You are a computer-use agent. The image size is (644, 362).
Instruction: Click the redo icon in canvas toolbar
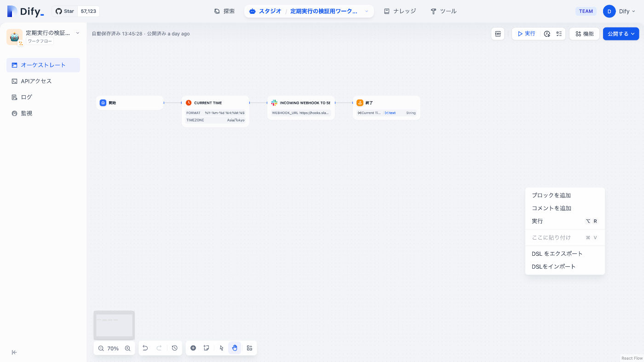point(159,348)
